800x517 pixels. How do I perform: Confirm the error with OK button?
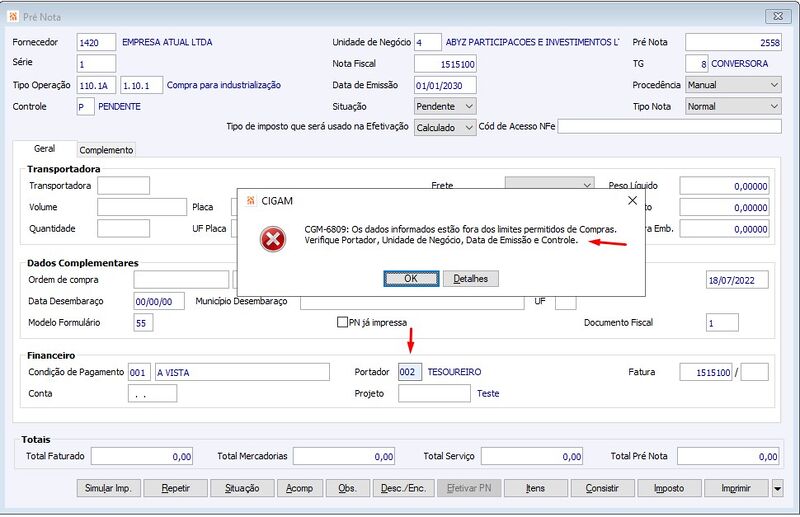tap(411, 279)
